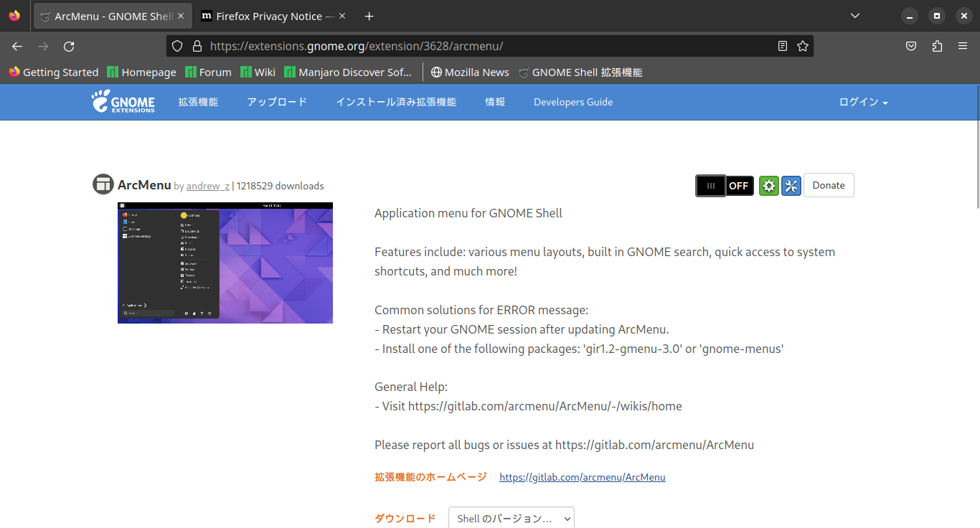Open the Manjaro Wiki bookmark

click(x=258, y=72)
